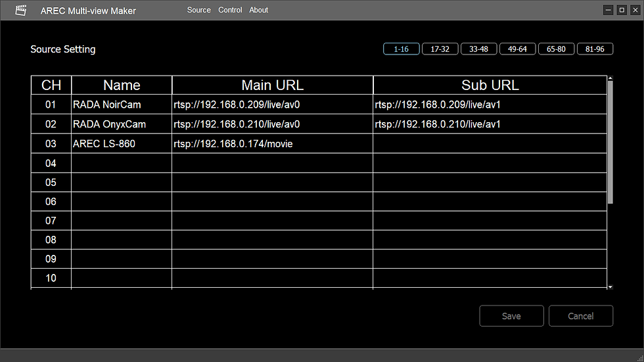Click the Name cell of channel 04
This screenshot has height=362, width=644.
click(122, 163)
